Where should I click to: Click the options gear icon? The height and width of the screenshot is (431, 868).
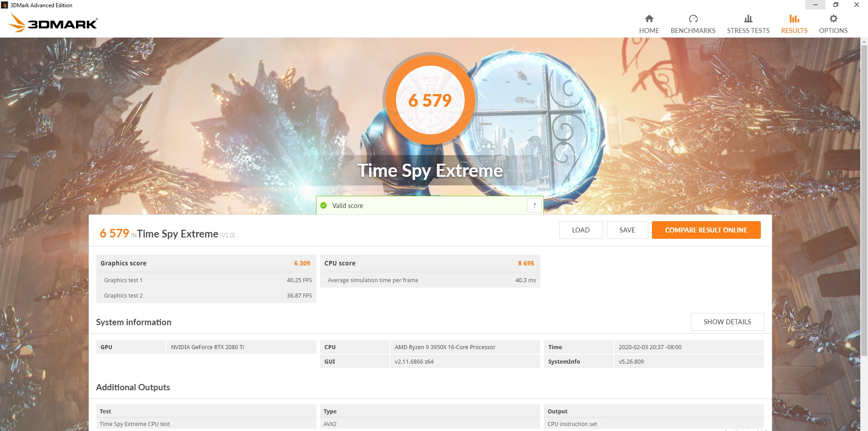pyautogui.click(x=834, y=19)
